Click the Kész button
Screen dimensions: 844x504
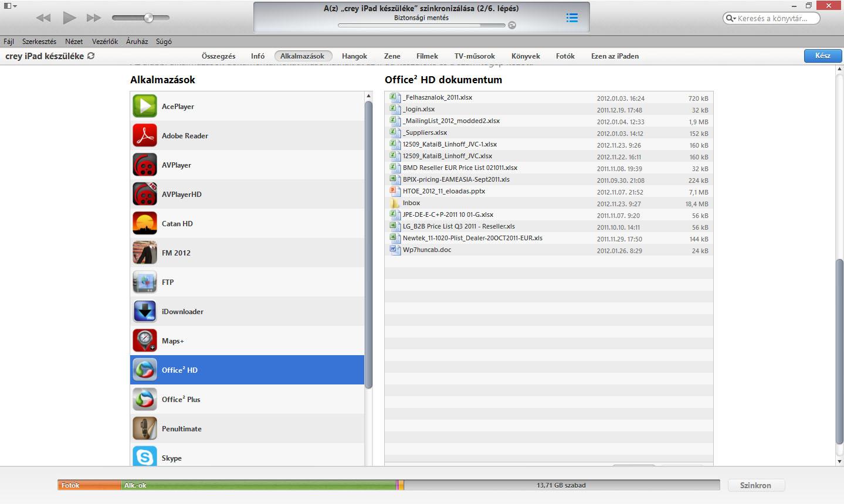822,56
